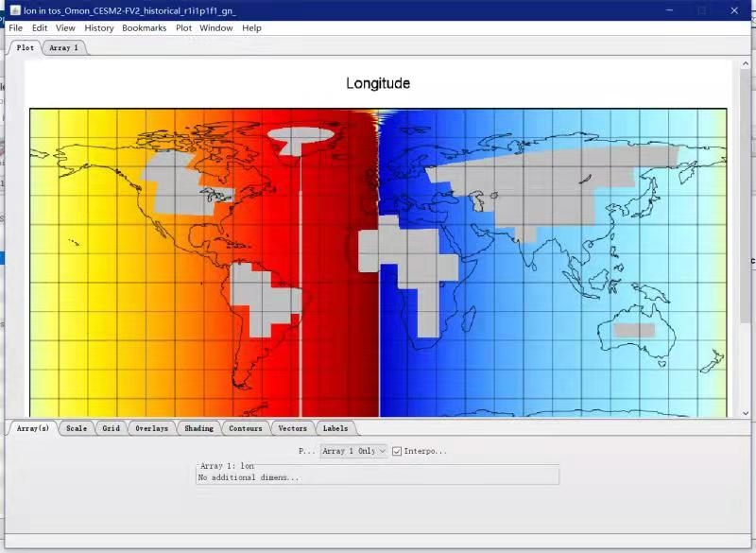Open the Plot menu in menu bar
The image size is (756, 553).
(183, 28)
